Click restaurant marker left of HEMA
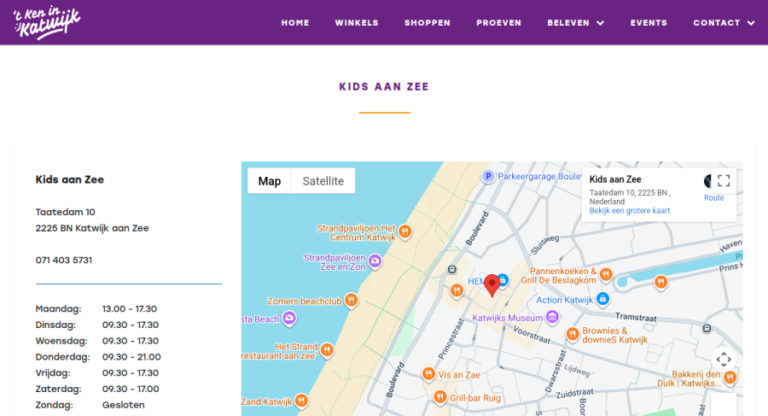 coord(456,291)
